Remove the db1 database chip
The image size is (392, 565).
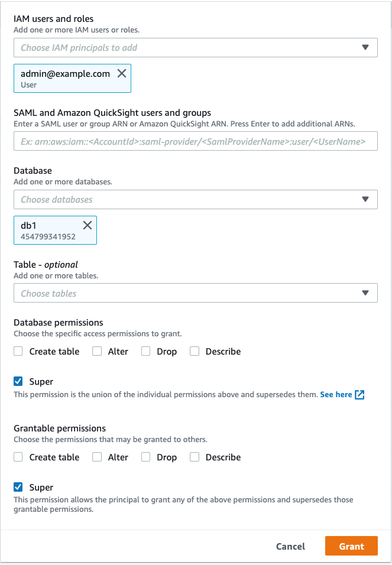point(88,225)
